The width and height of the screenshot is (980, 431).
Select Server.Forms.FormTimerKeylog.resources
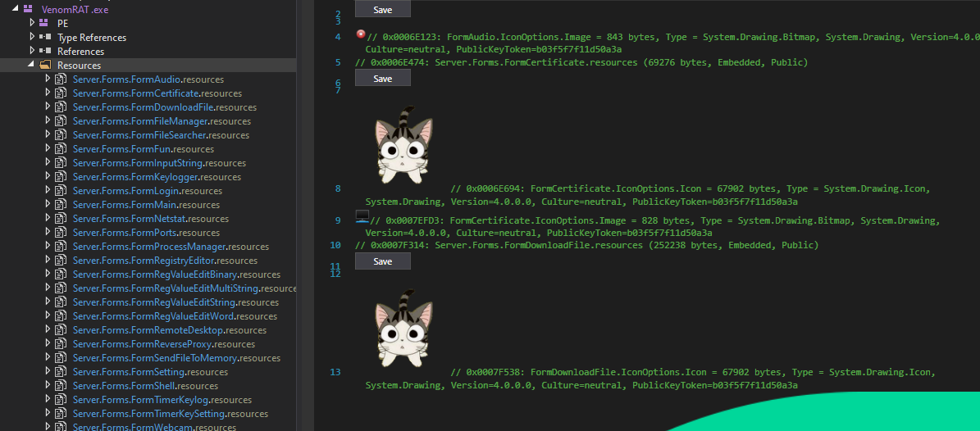pos(162,399)
